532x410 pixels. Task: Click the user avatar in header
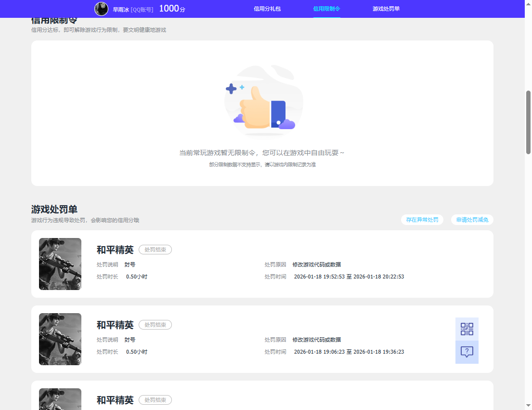coord(101,9)
